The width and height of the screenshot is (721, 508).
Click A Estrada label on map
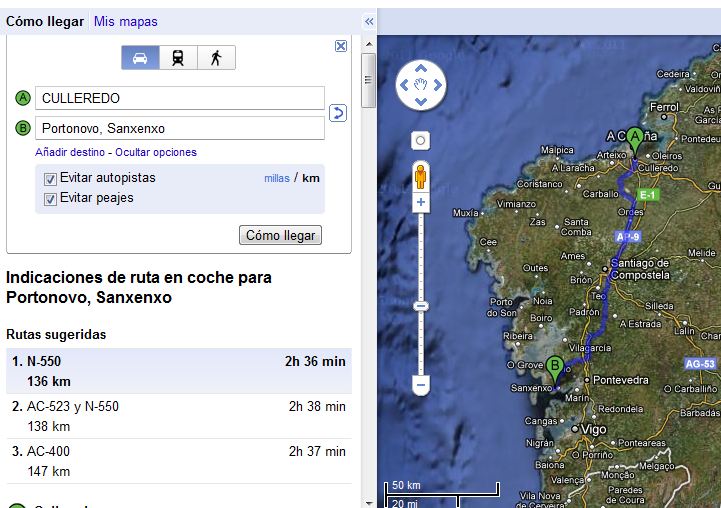pyautogui.click(x=640, y=324)
